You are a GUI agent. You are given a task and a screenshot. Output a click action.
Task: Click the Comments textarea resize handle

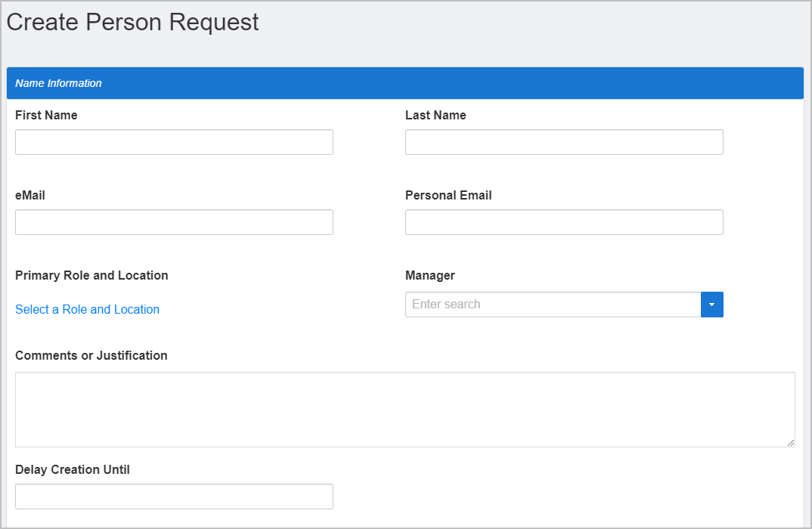pyautogui.click(x=791, y=443)
